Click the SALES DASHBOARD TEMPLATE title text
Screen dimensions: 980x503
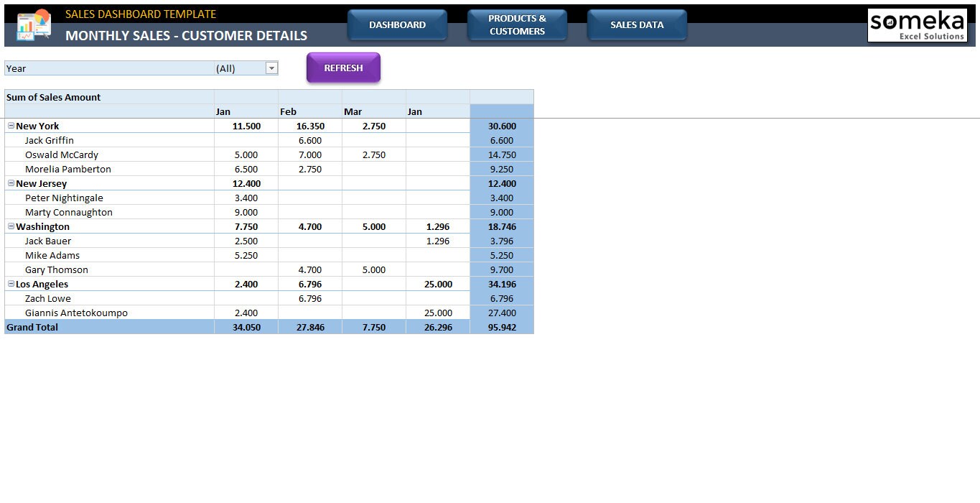click(141, 13)
